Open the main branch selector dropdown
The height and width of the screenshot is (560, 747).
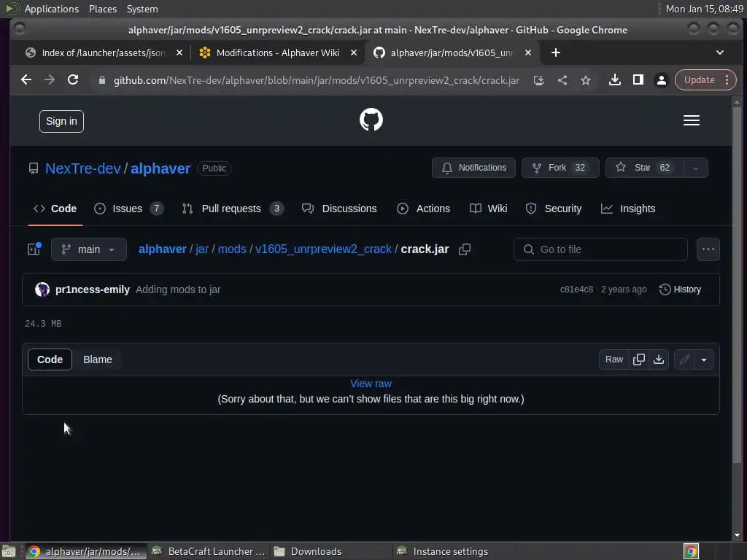point(89,249)
